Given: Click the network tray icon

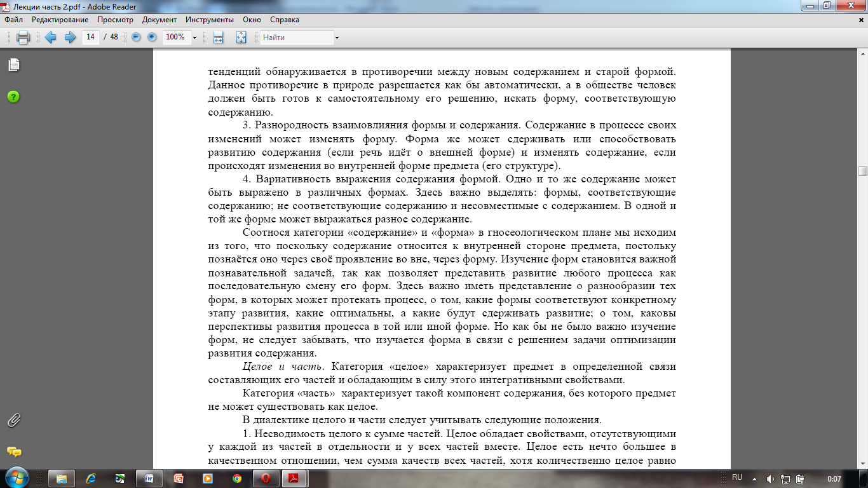Looking at the screenshot, I should pyautogui.click(x=785, y=478).
